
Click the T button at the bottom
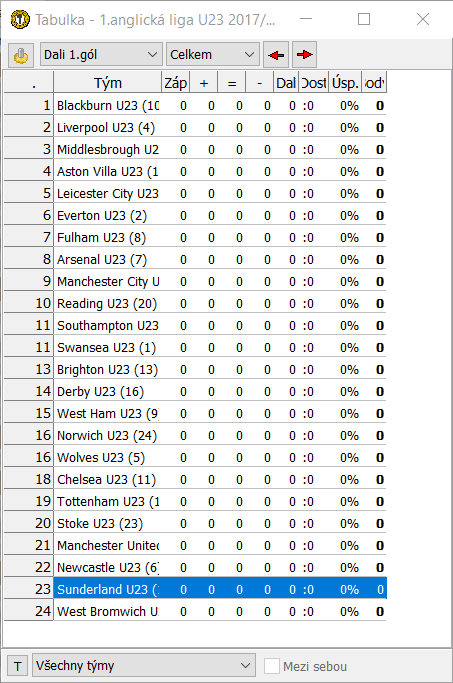pyautogui.click(x=17, y=666)
